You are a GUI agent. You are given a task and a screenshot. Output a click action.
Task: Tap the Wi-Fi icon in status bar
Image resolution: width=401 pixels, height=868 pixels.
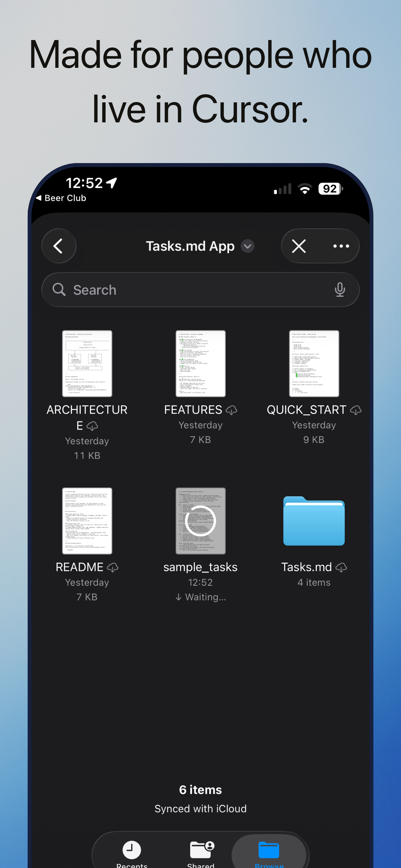pos(305,189)
